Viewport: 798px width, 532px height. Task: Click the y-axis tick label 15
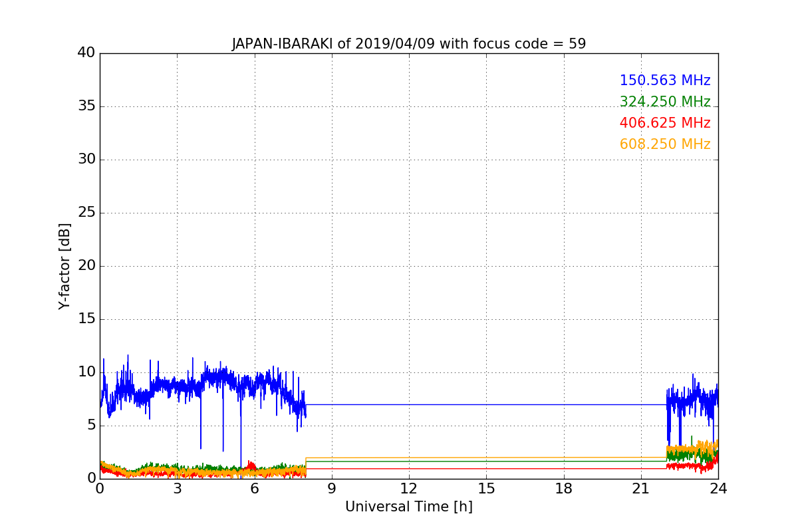(86, 319)
